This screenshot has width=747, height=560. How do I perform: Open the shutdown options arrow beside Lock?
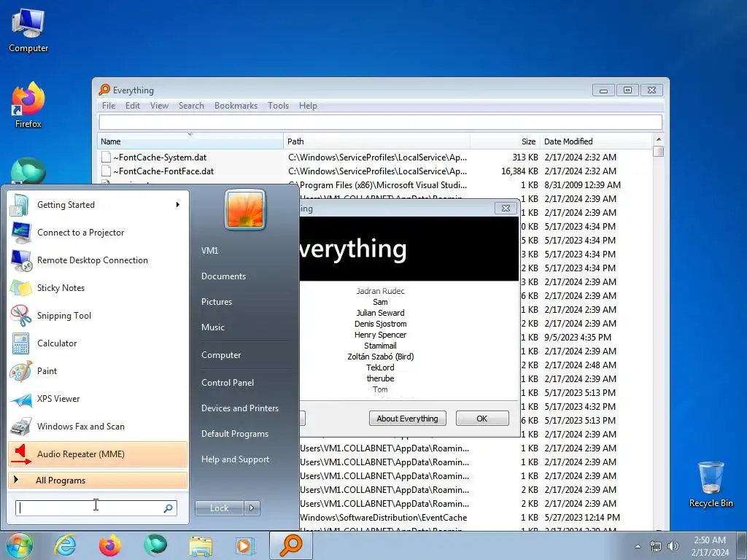coord(252,508)
